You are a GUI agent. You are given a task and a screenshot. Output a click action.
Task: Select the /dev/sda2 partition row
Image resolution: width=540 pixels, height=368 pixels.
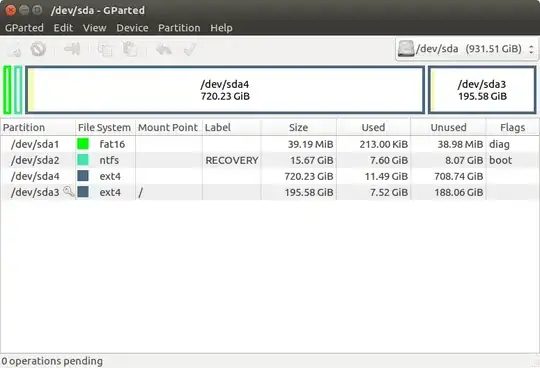click(x=270, y=160)
